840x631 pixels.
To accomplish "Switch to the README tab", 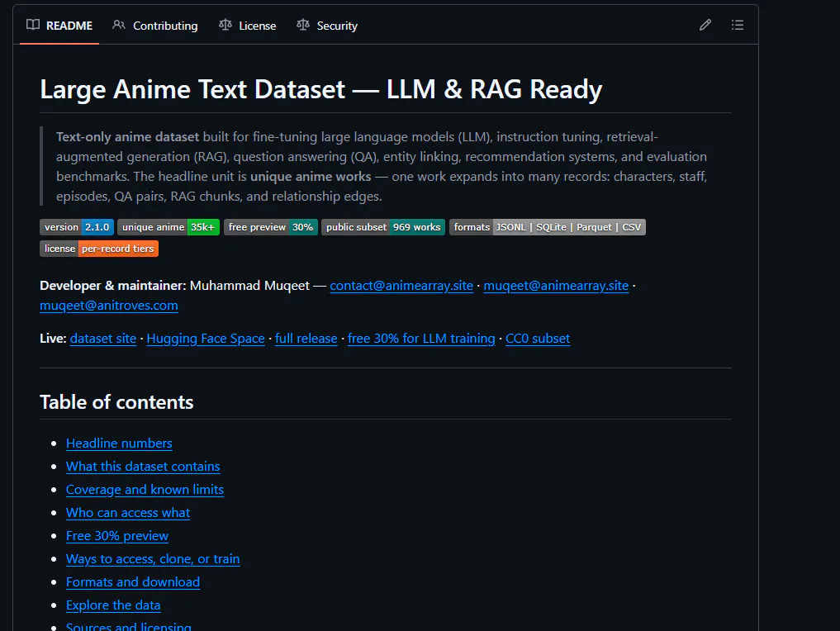I will (x=59, y=26).
